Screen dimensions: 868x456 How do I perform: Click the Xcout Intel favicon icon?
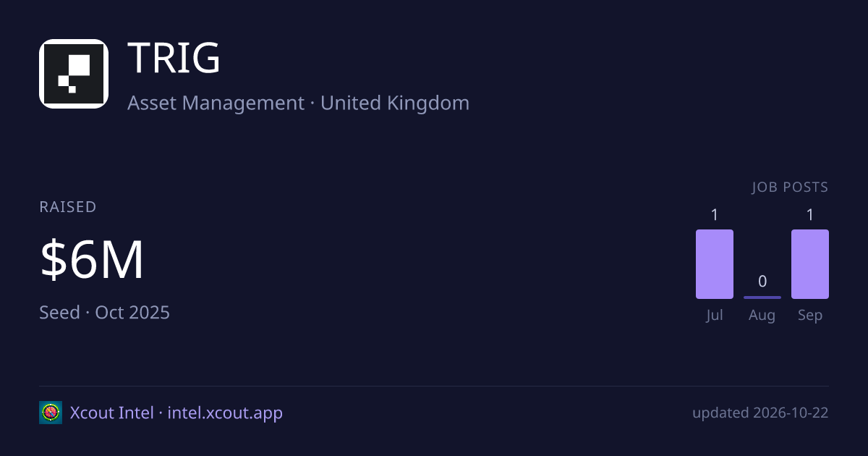point(51,413)
